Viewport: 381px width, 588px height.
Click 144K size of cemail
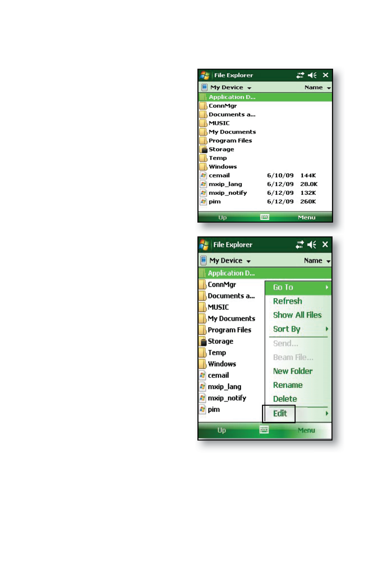[308, 175]
